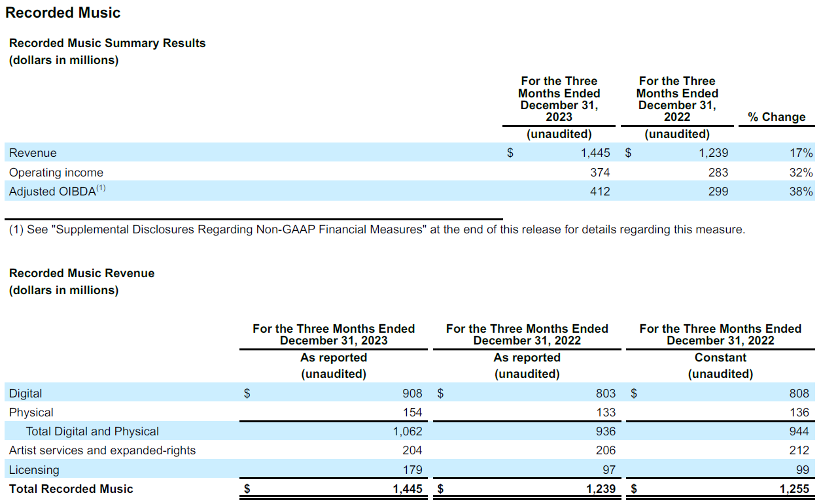Viewport: 821px width, 504px height.
Task: Click Operating income value 283
Action: 718,173
